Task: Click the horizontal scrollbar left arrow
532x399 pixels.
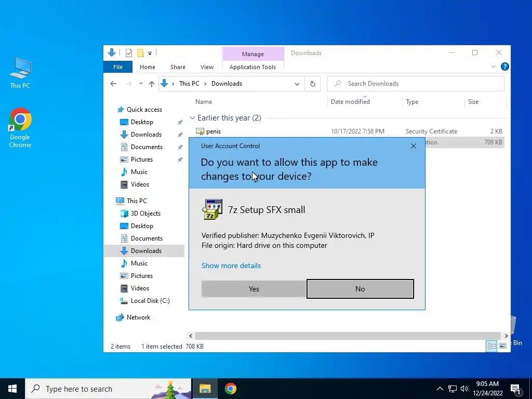Action: pos(191,336)
